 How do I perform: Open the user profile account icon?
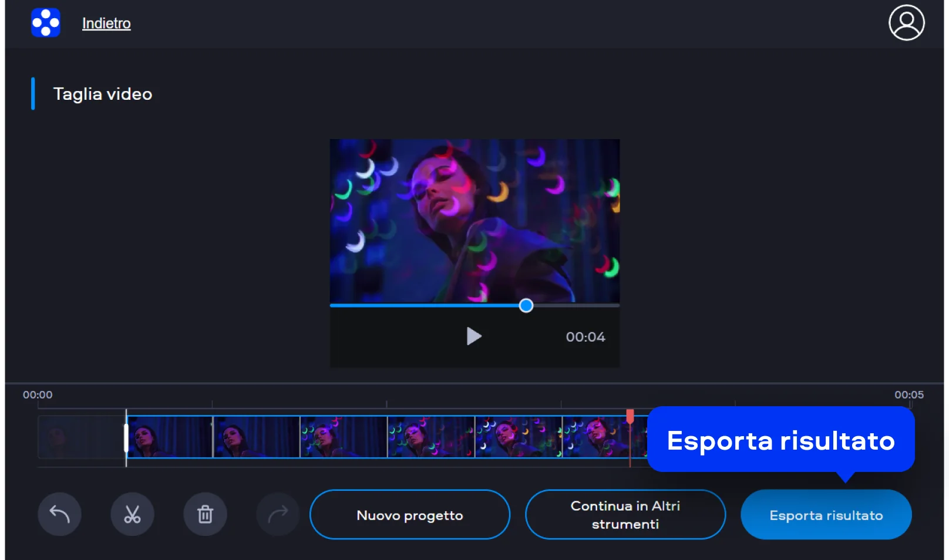(906, 23)
